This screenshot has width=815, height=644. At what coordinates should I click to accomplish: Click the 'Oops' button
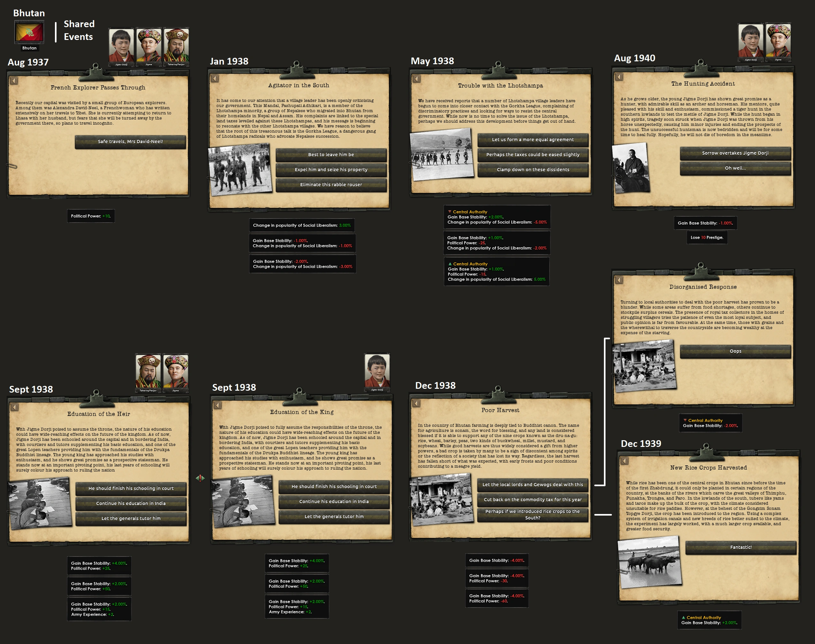735,351
